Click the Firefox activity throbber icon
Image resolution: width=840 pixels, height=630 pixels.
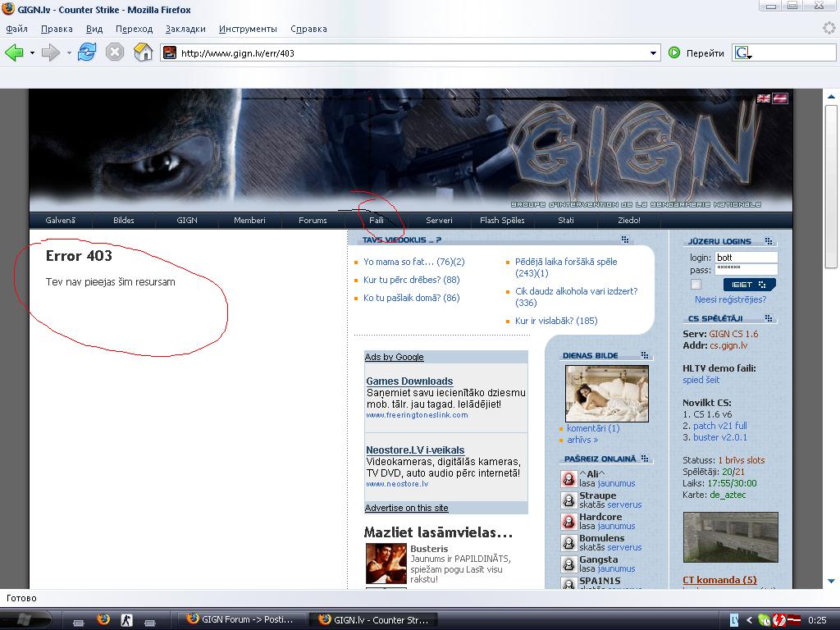(x=829, y=28)
